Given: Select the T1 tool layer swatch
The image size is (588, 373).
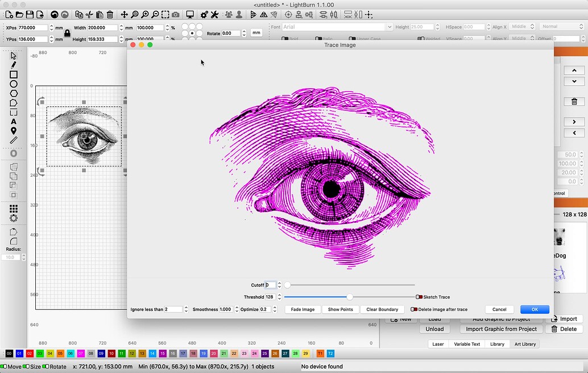Looking at the screenshot, I should click(320, 354).
